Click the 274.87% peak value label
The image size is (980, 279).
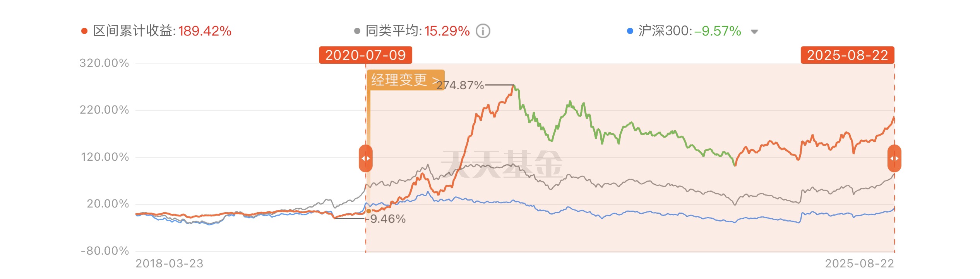460,85
